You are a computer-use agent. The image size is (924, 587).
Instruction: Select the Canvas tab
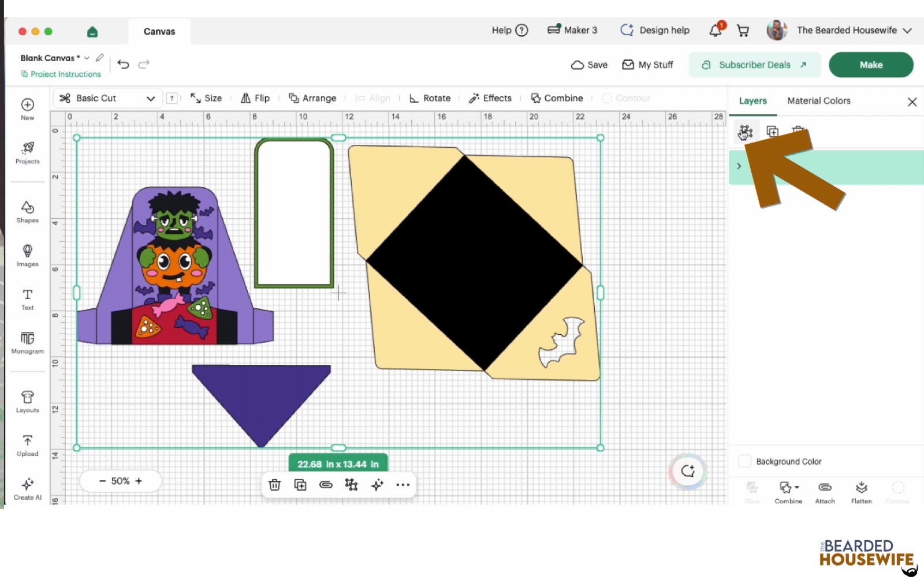[159, 32]
